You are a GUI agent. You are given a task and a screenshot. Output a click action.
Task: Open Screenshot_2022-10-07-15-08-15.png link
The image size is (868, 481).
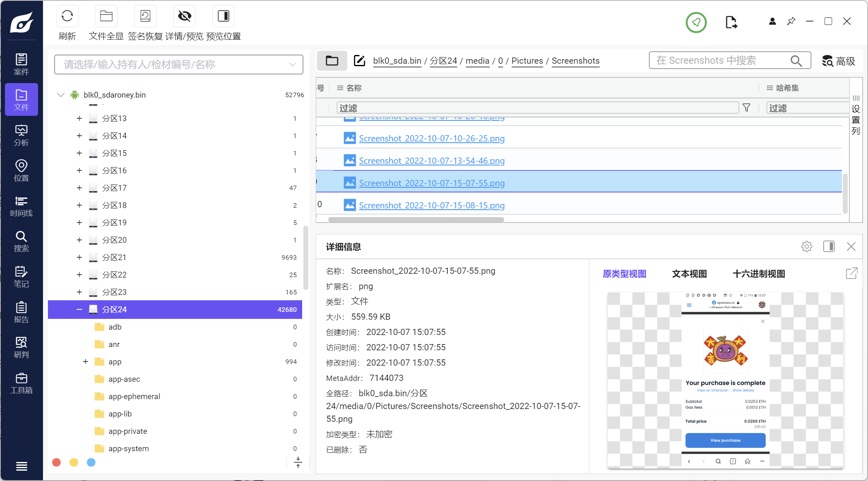click(x=432, y=206)
